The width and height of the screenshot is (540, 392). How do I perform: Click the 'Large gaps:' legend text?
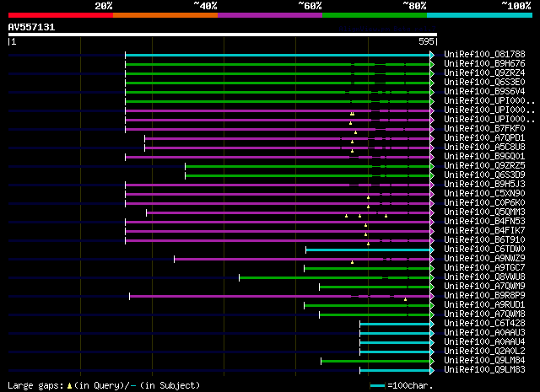pyautogui.click(x=35, y=386)
